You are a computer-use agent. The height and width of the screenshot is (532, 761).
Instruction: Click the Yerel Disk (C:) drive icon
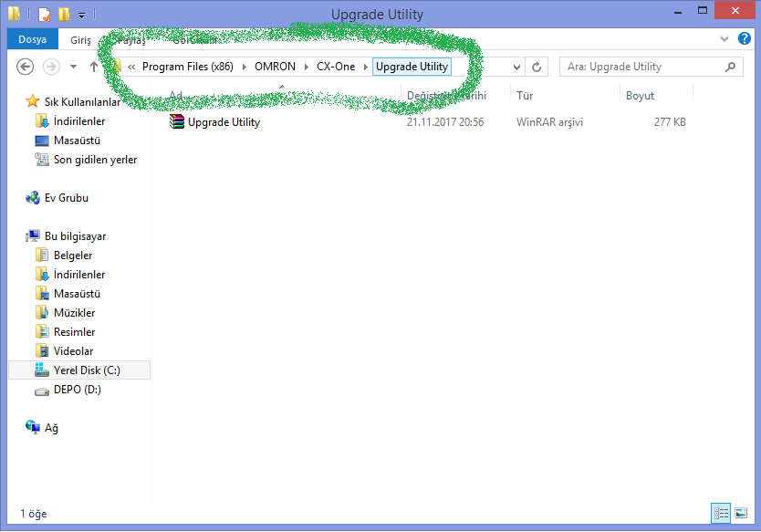[42, 370]
